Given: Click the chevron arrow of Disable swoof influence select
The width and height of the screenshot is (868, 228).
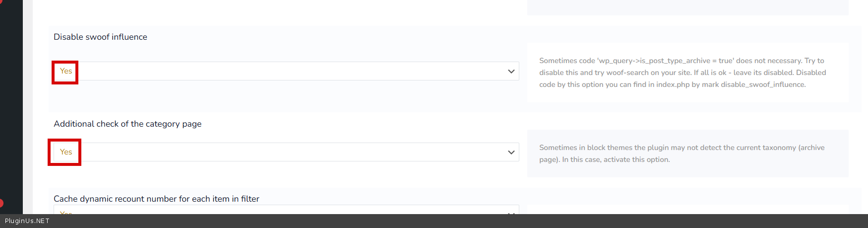Looking at the screenshot, I should [511, 72].
